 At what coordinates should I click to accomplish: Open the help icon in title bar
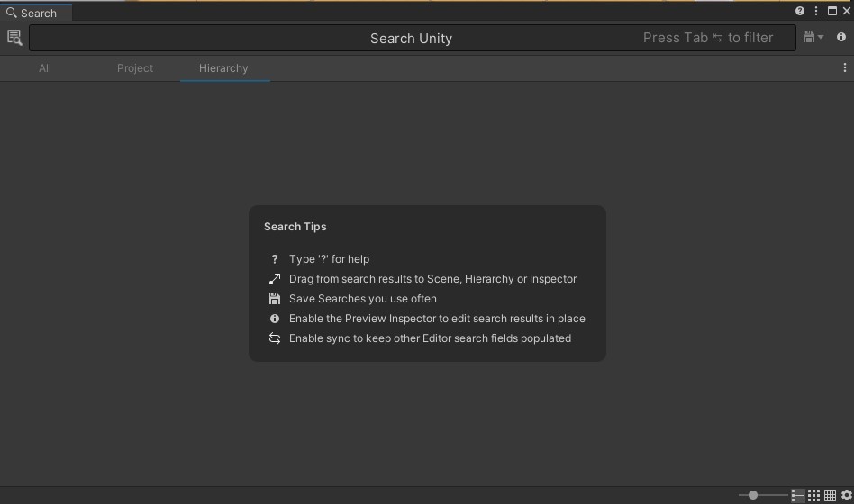pyautogui.click(x=800, y=11)
